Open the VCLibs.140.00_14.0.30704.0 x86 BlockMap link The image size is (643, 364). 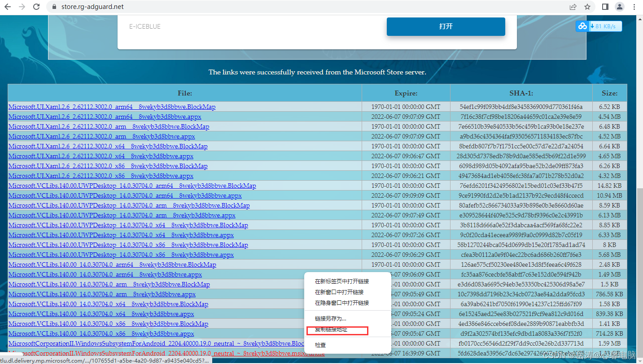click(x=108, y=324)
